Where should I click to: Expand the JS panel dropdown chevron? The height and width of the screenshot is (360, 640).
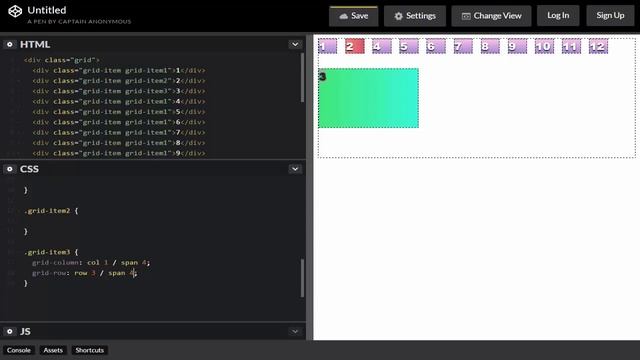[295, 331]
